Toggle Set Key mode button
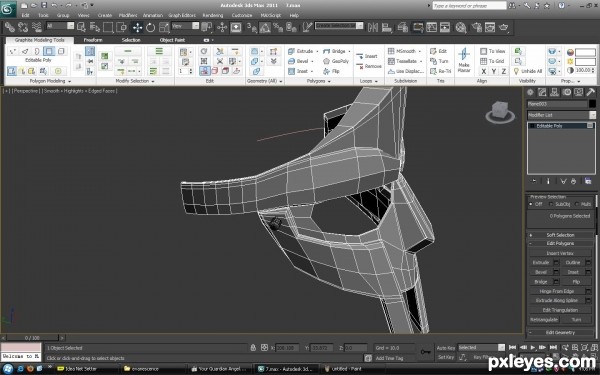The image size is (600, 375). click(x=446, y=357)
